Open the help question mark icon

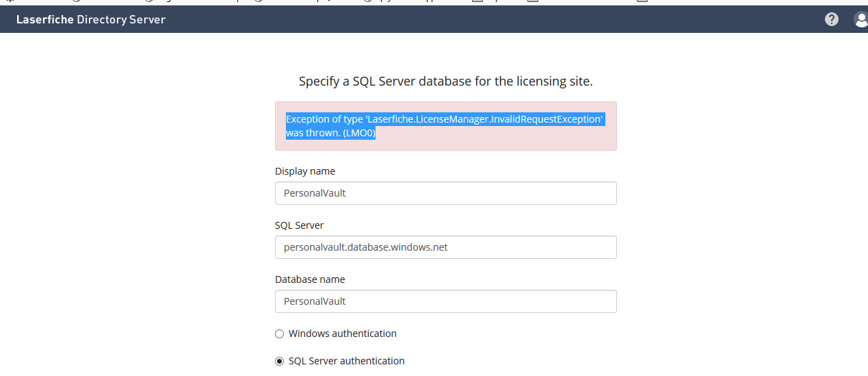coord(832,20)
